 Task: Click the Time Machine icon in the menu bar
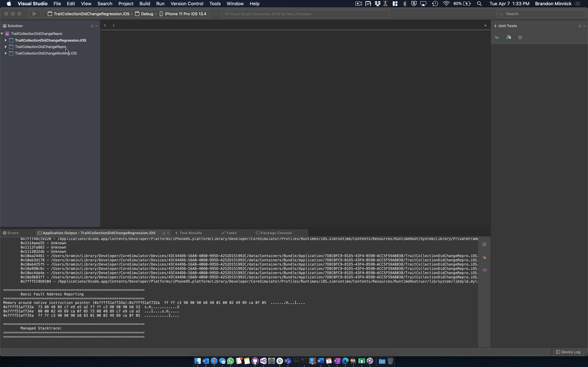click(x=435, y=4)
